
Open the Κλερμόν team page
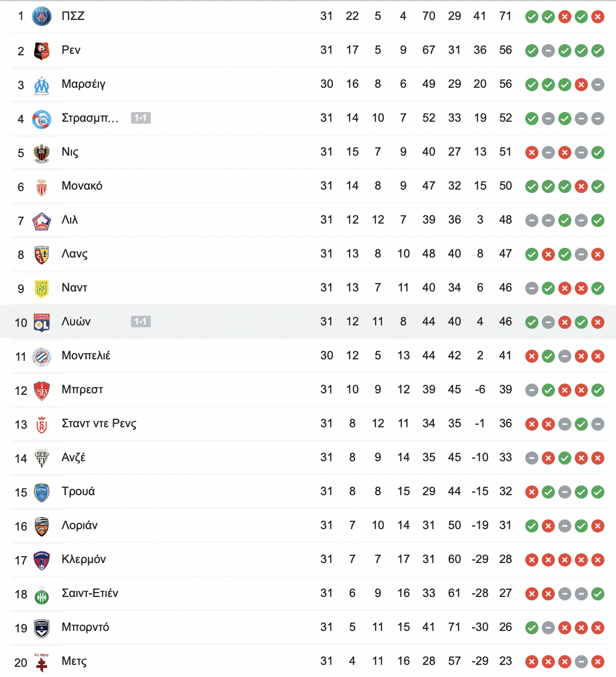point(84,559)
